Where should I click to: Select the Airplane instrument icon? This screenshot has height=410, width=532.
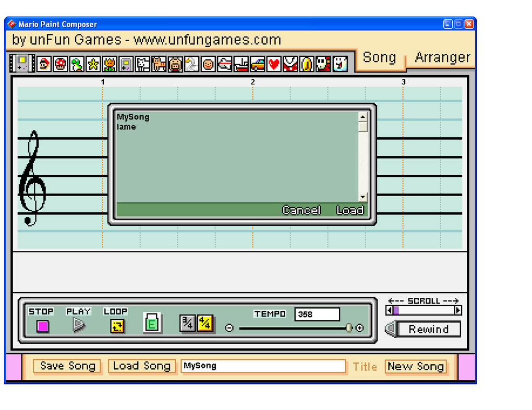(x=224, y=64)
